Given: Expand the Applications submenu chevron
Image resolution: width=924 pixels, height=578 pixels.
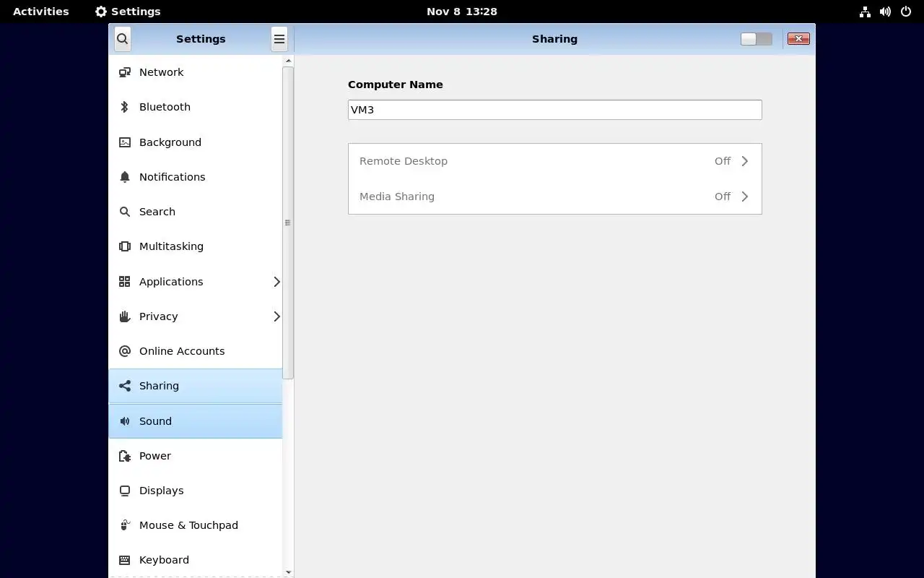Looking at the screenshot, I should click(276, 282).
